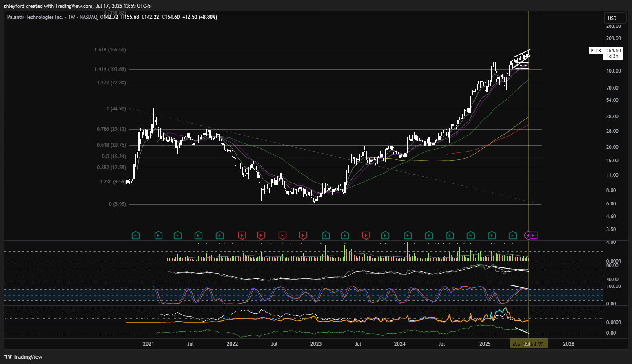The height and width of the screenshot is (364, 632).
Task: Select the 0.382 (12.88) Fibonacci label
Action: point(111,168)
